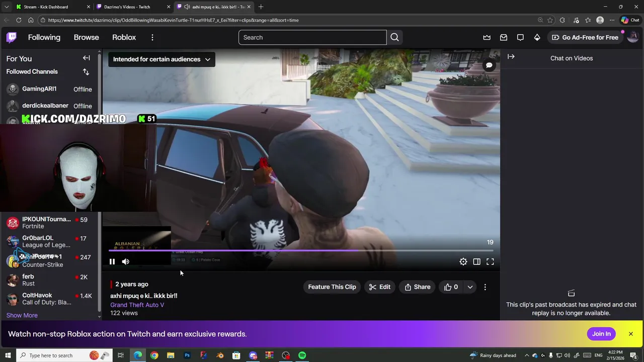Image resolution: width=644 pixels, height=362 pixels.
Task: Zoom icon in address bar
Action: click(540, 20)
